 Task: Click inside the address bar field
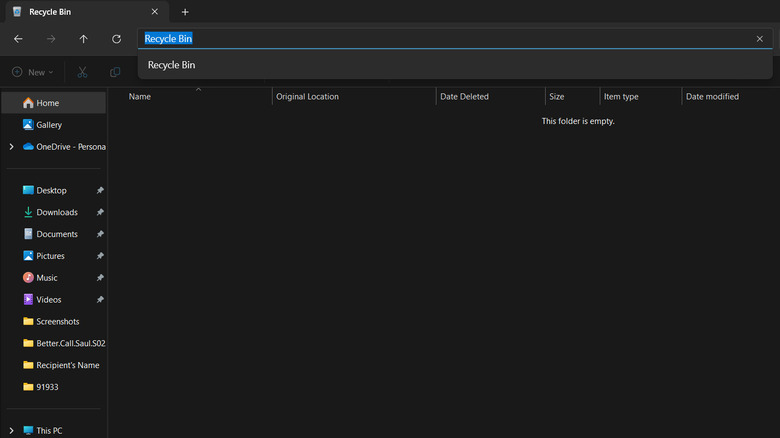[x=450, y=39]
